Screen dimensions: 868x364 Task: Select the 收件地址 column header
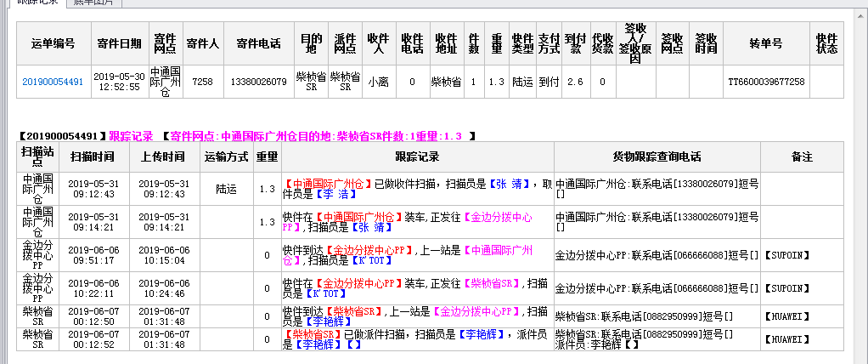point(446,43)
